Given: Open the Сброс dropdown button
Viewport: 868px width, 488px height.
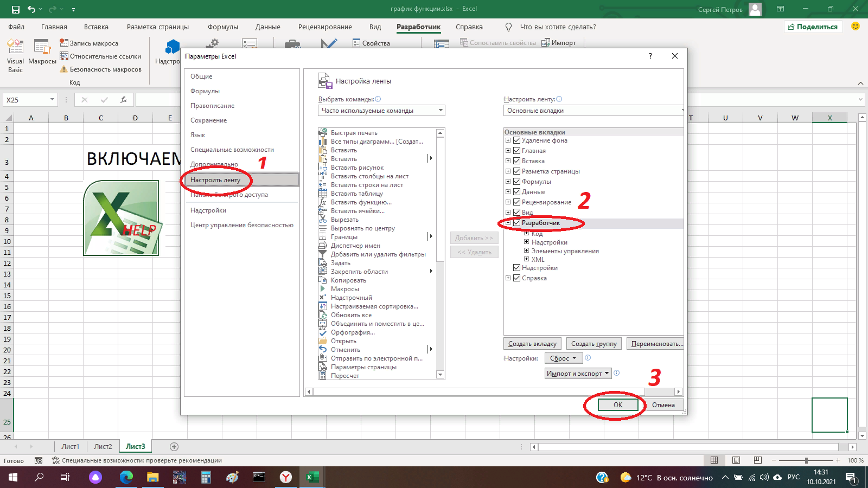Looking at the screenshot, I should point(564,358).
